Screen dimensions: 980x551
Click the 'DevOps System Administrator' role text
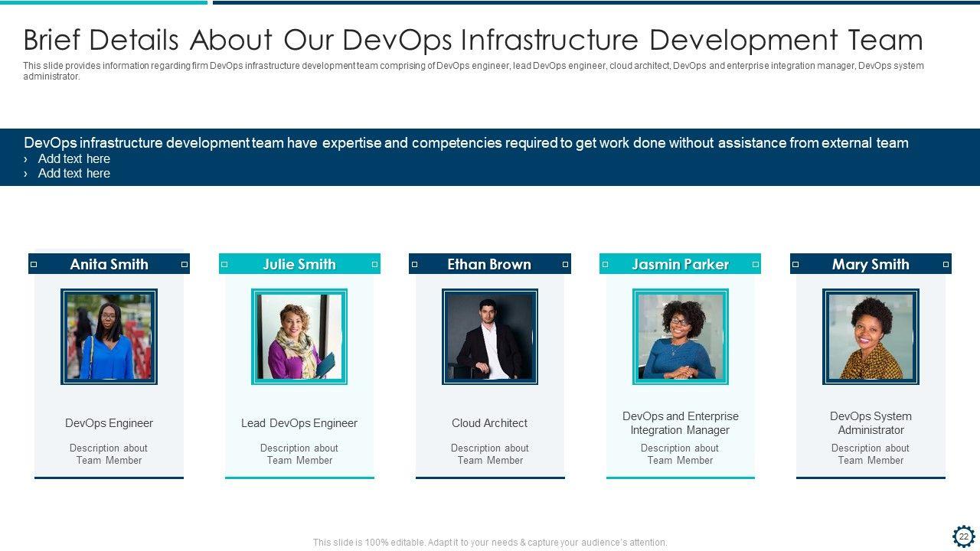point(871,423)
